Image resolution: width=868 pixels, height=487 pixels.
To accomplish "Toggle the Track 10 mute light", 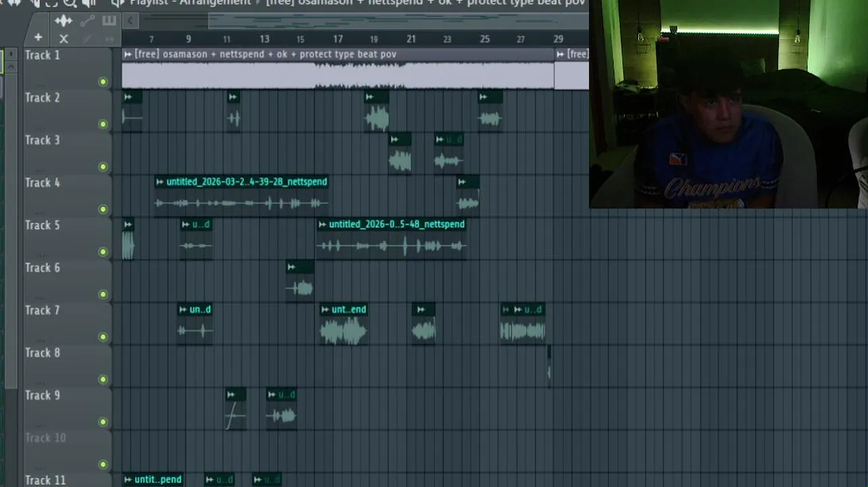I will pyautogui.click(x=103, y=464).
